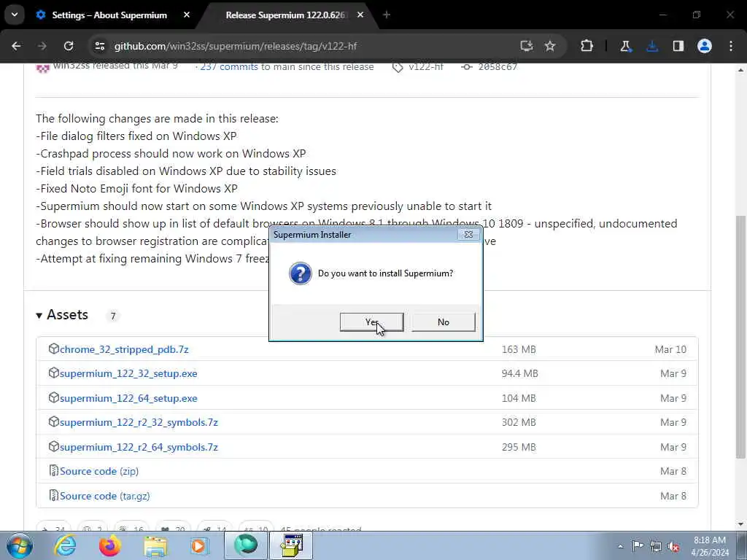This screenshot has height=560, width=747.
Task: Open Windows Explorer from the taskbar
Action: coord(155,545)
